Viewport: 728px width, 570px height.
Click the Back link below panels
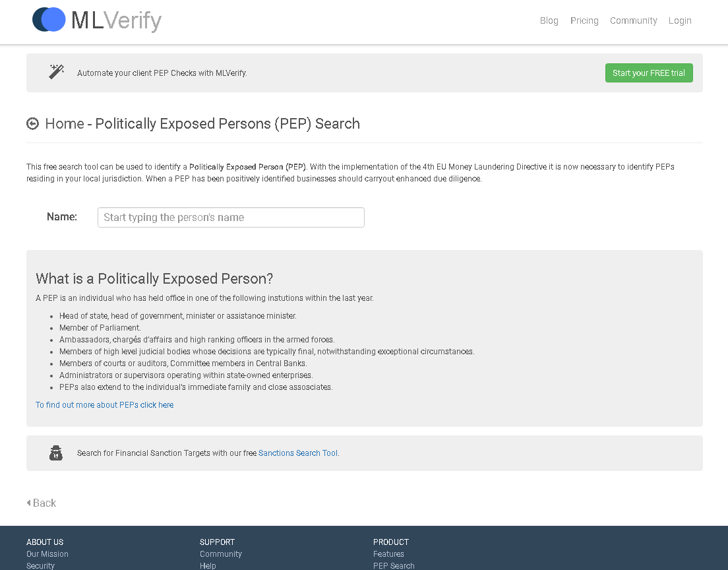(x=44, y=503)
